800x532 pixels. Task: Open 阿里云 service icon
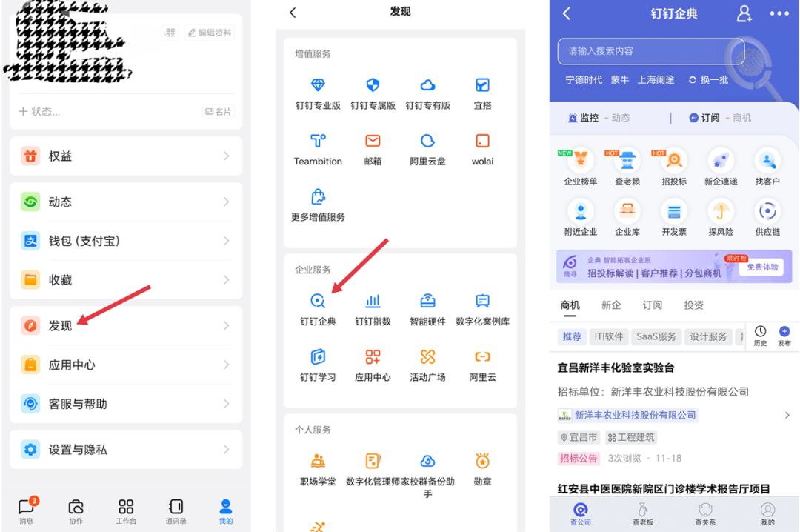pyautogui.click(x=483, y=365)
